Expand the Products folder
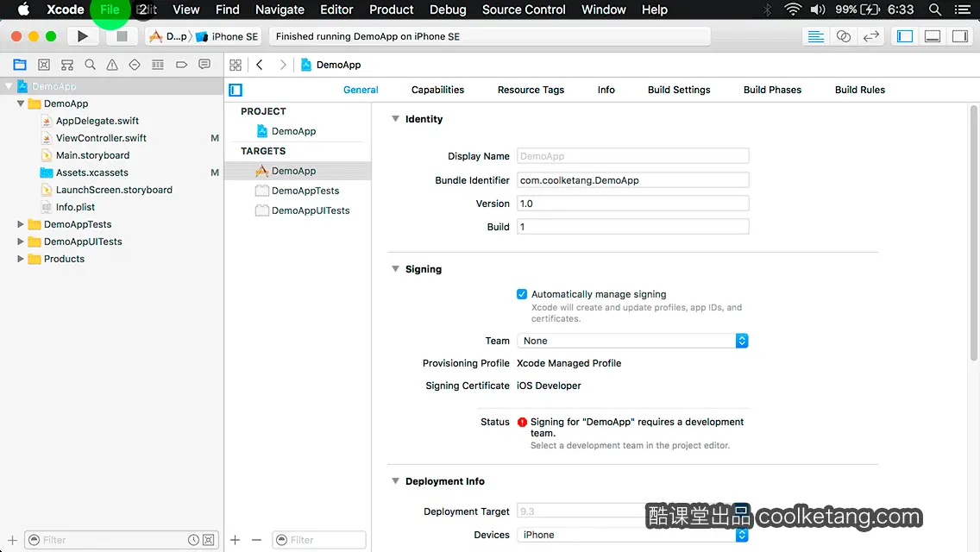Viewport: 980px width, 552px height. point(21,258)
